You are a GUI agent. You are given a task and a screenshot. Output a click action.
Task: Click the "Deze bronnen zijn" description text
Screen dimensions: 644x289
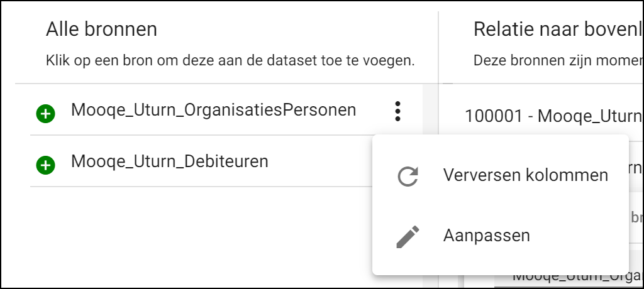point(557,61)
